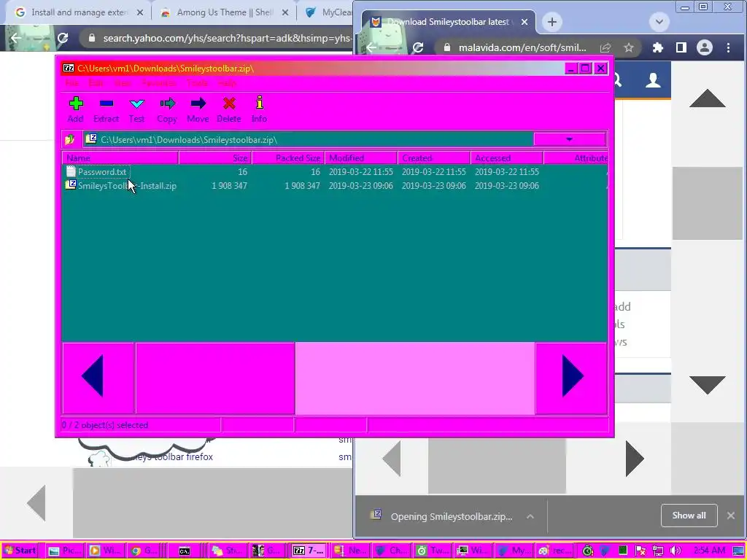This screenshot has height=560, width=747.
Task: Click the command prompt taskbar button
Action: point(185,551)
